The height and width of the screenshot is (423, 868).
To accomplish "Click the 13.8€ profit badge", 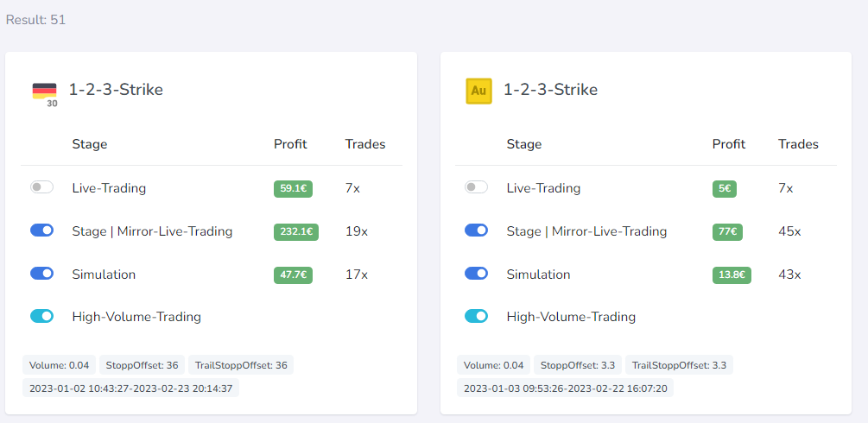I will click(x=732, y=275).
